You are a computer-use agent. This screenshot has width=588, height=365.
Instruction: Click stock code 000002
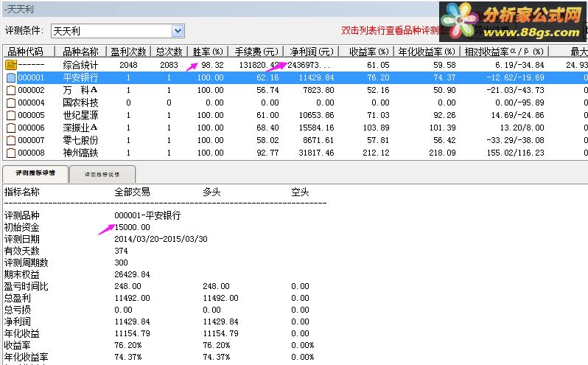[31, 90]
